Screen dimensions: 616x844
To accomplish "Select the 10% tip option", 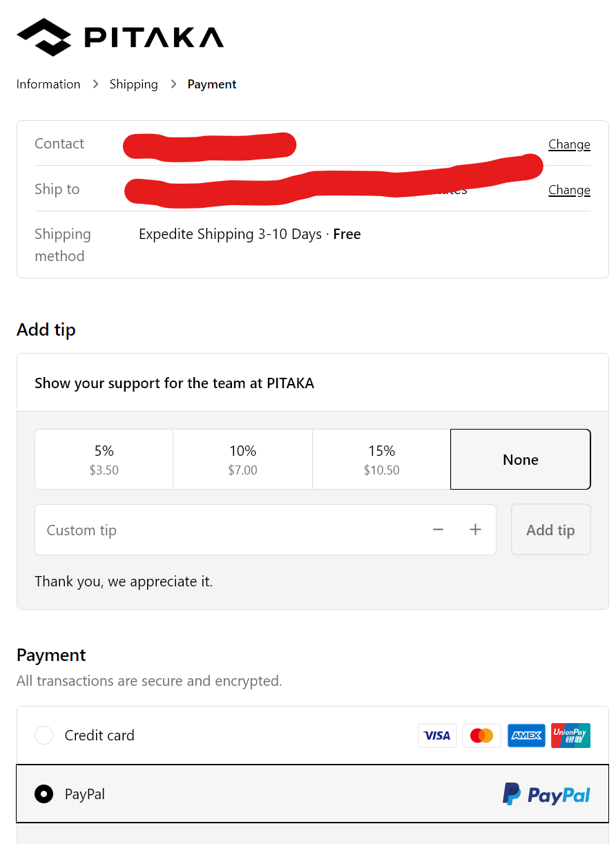I will pyautogui.click(x=243, y=459).
